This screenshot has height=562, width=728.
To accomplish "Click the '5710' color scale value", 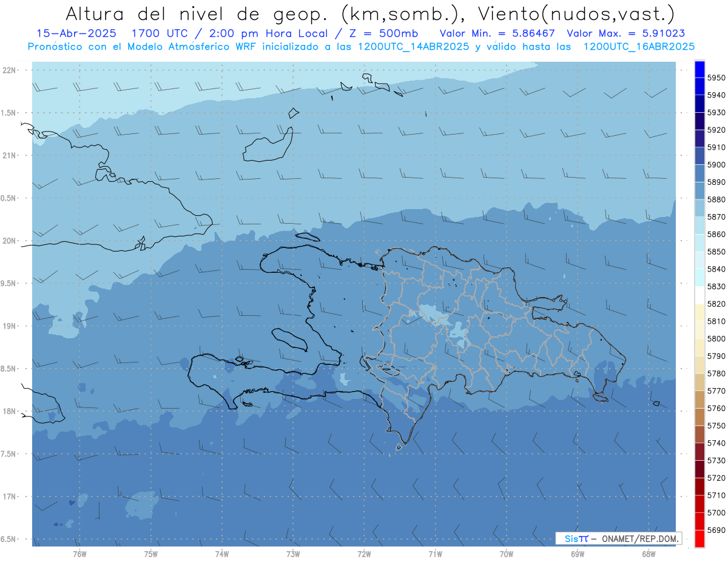I will click(x=716, y=495).
